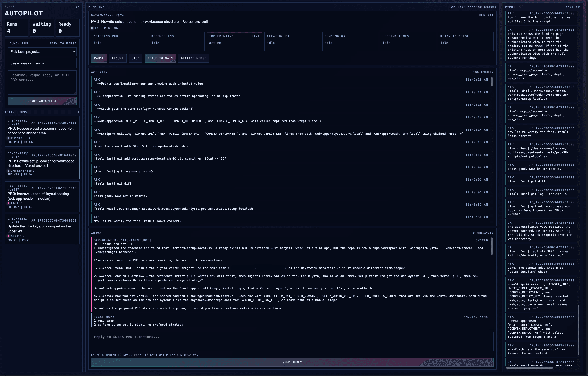Click the WS/LIVE indicator in Event Log header
Screen dimensions: 588x376
coord(573,7)
